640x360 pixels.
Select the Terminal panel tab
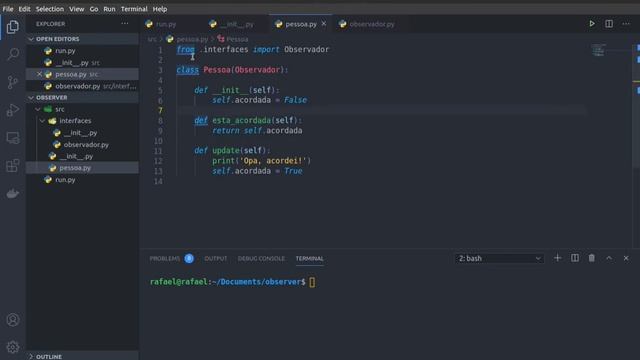coord(309,258)
